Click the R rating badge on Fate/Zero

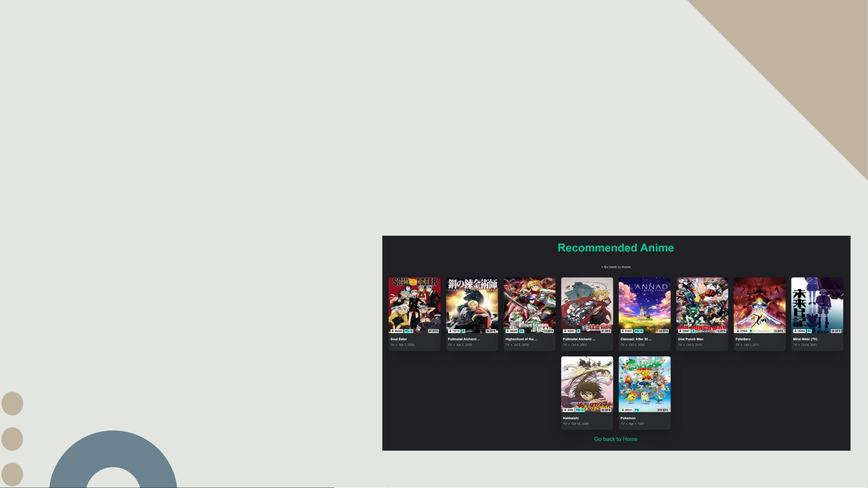pyautogui.click(x=751, y=331)
